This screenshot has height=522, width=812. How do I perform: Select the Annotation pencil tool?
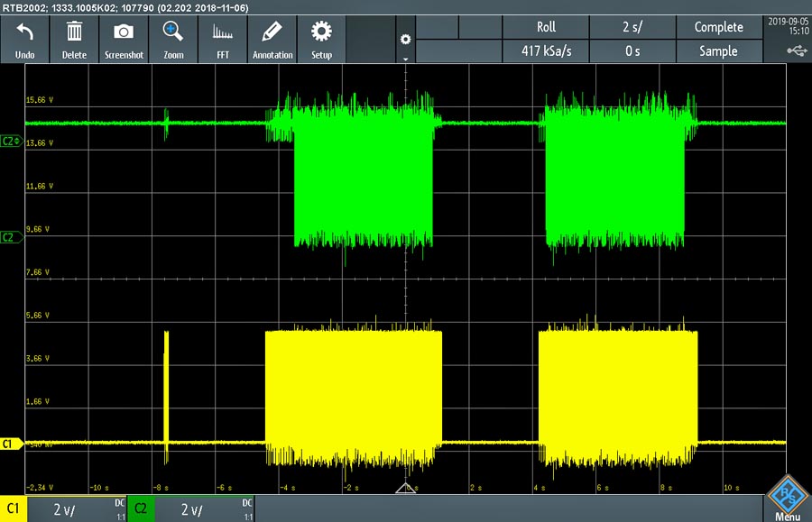(x=272, y=40)
